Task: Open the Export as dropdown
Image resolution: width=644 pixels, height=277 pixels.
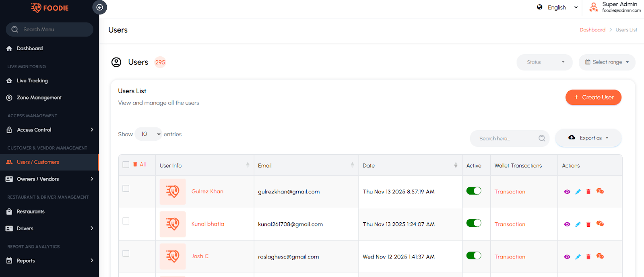Action: tap(588, 138)
